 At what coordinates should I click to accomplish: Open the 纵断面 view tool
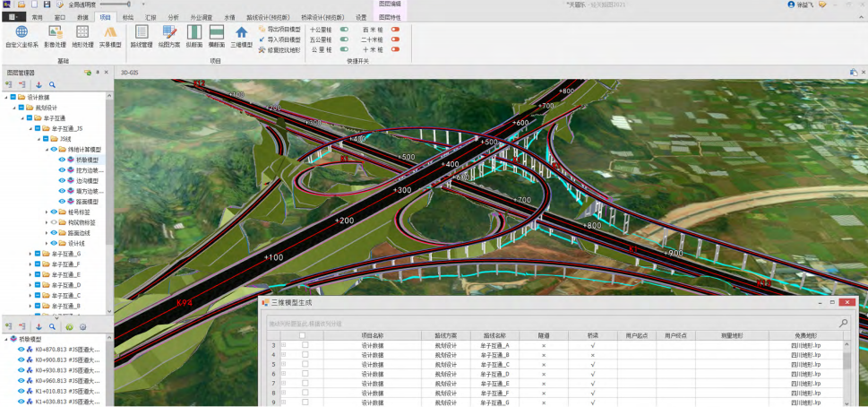[194, 33]
